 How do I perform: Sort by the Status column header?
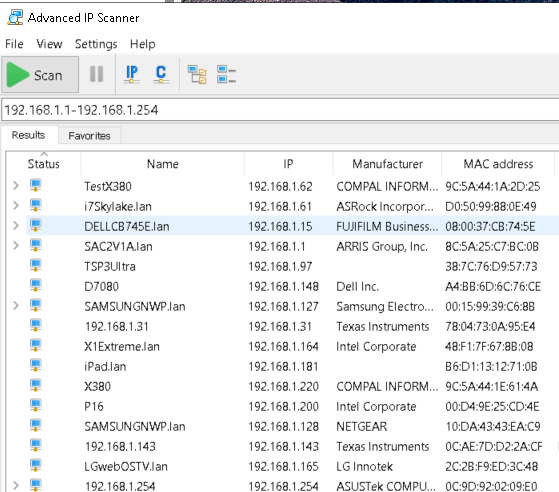click(43, 164)
